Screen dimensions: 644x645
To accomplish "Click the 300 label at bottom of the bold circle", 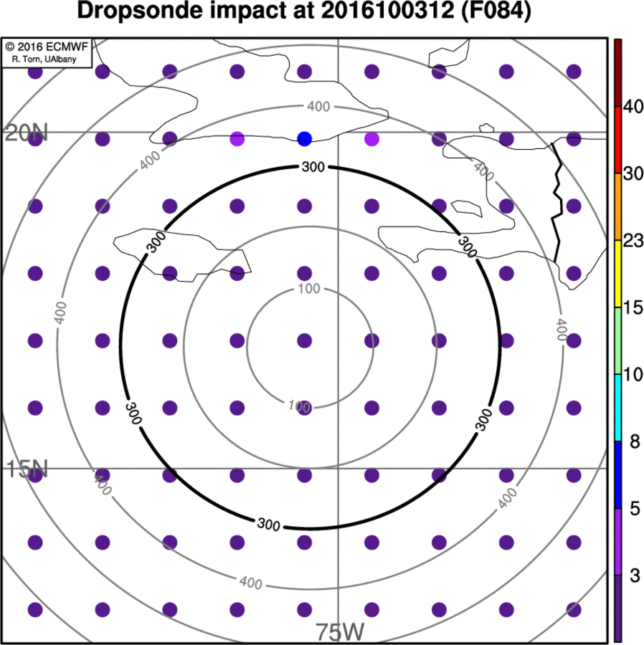I will (267, 525).
